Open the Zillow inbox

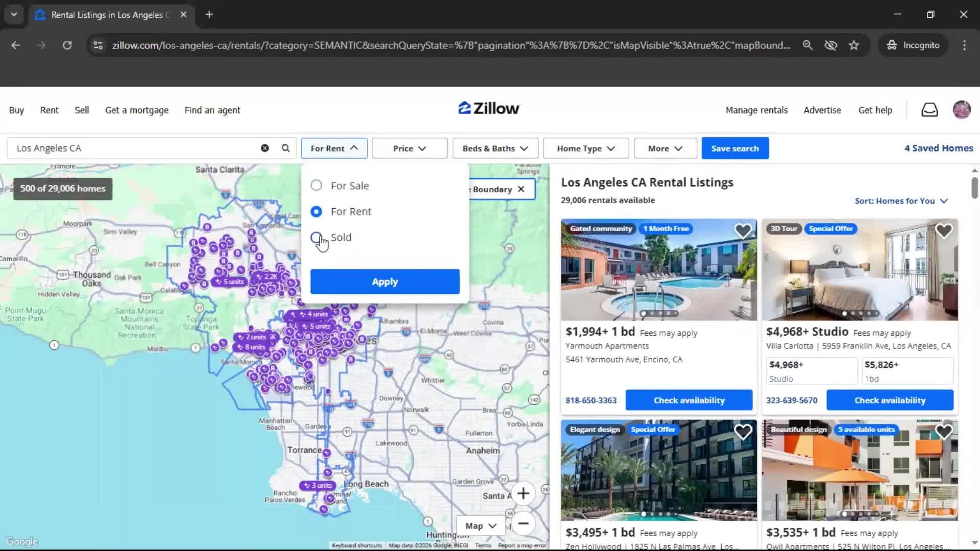pos(929,110)
